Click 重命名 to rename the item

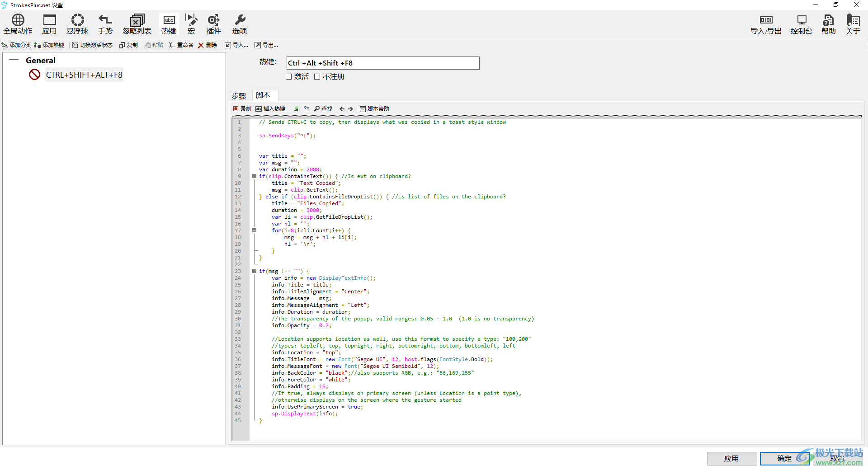181,45
